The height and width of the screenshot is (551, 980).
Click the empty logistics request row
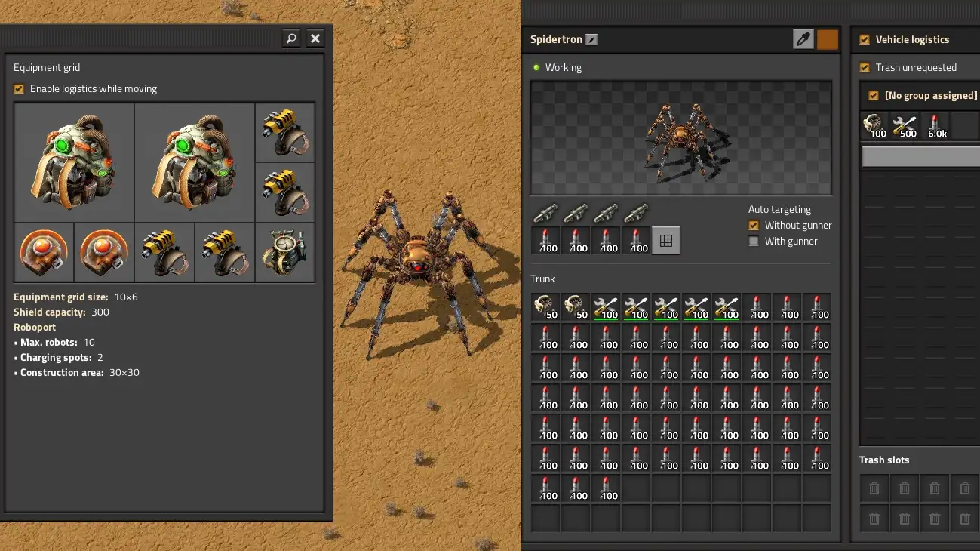pyautogui.click(x=919, y=155)
